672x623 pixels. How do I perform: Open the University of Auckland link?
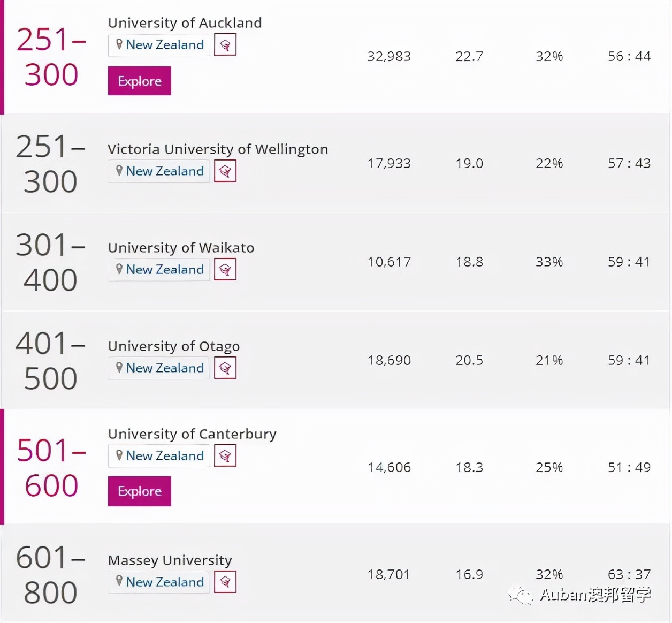185,23
